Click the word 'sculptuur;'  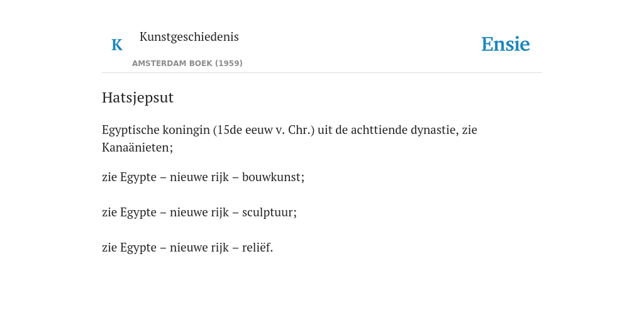pyautogui.click(x=269, y=213)
